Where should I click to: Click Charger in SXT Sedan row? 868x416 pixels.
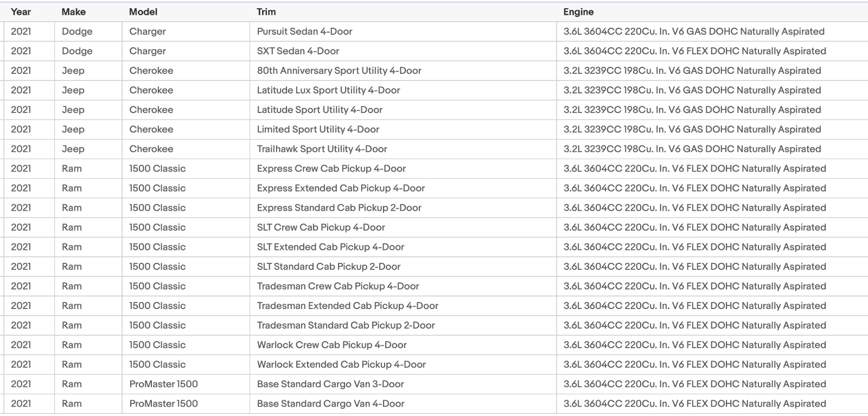pyautogui.click(x=148, y=51)
